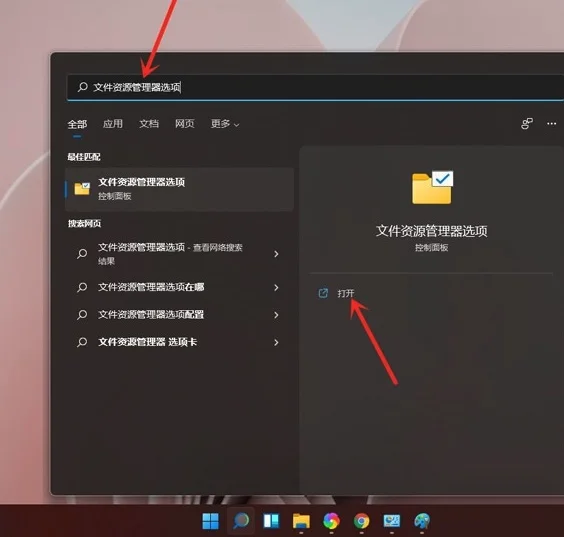Viewport: 564px width, 537px height.
Task: Open Google Chrome from the taskbar
Action: [x=361, y=521]
